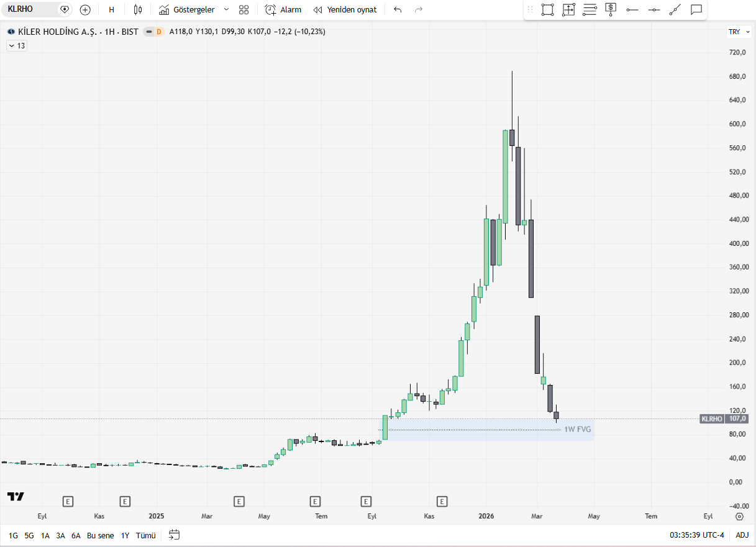The height and width of the screenshot is (547, 756).
Task: Select the rectangle drawing tool
Action: click(x=547, y=9)
